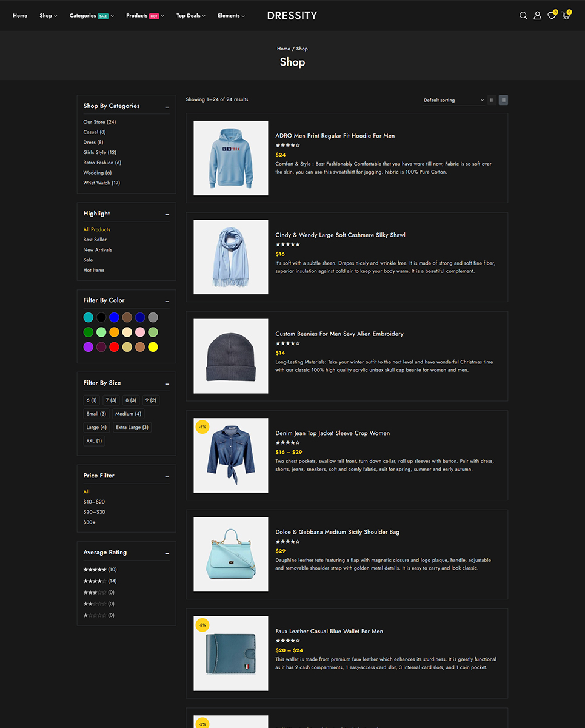Collapse the Filter By Color panel
Image resolution: width=585 pixels, height=728 pixels.
point(167,301)
